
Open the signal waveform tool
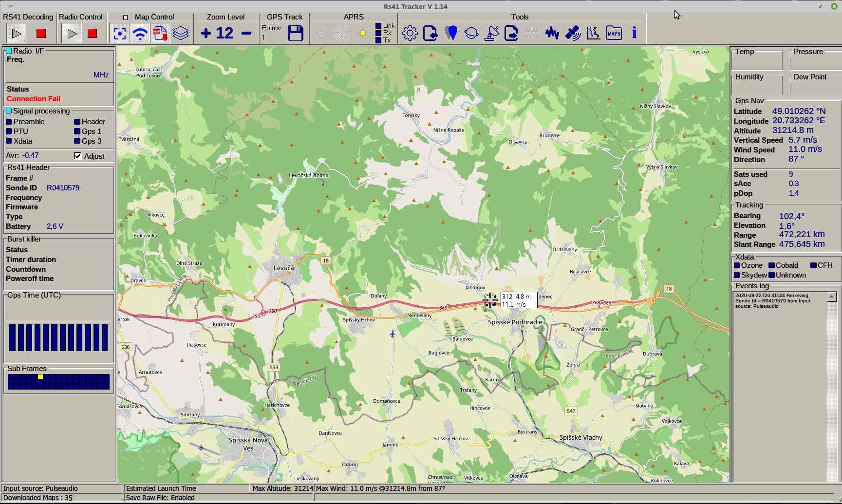(x=552, y=33)
